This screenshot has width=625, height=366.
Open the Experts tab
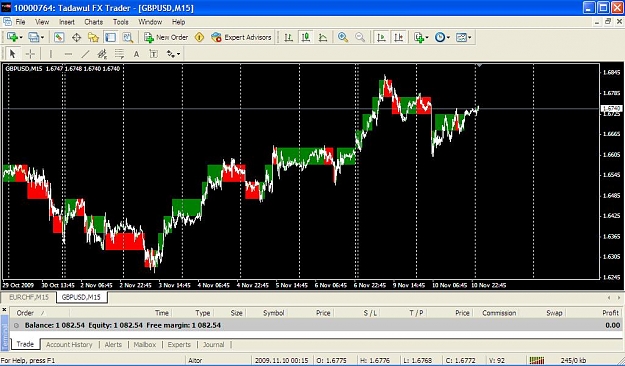[x=179, y=344]
